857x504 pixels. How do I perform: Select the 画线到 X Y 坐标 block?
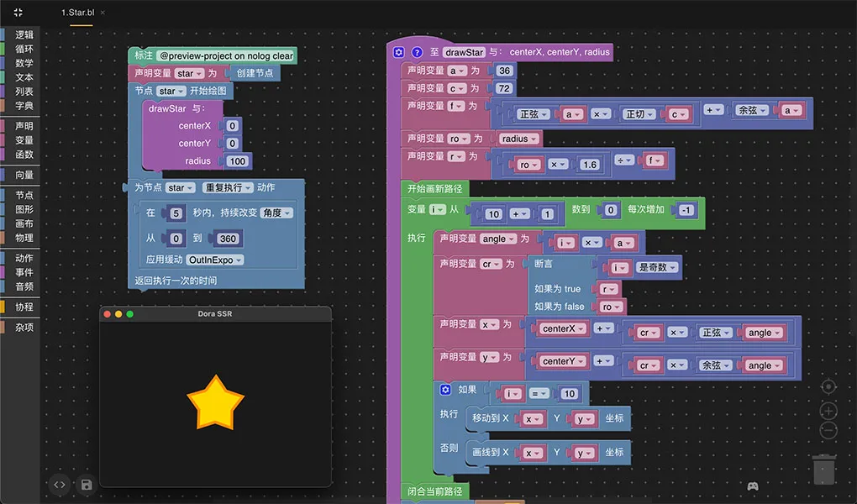click(548, 452)
